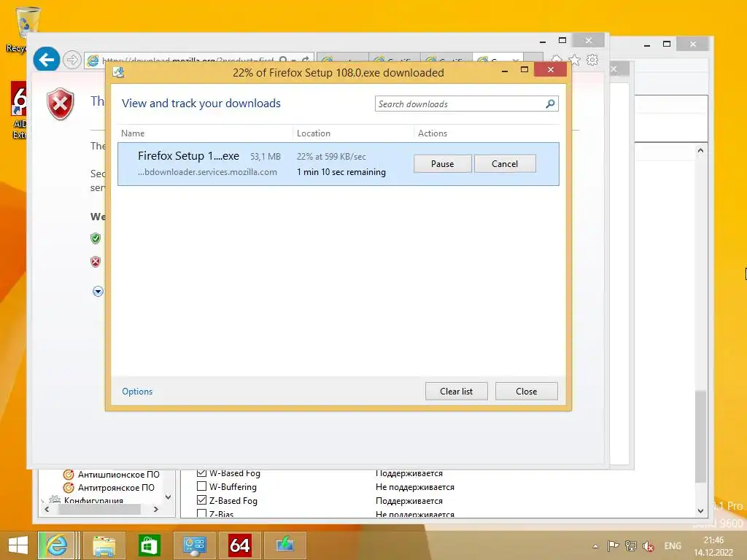Close the downloads dialog via Close button
The image size is (747, 560).
click(527, 392)
